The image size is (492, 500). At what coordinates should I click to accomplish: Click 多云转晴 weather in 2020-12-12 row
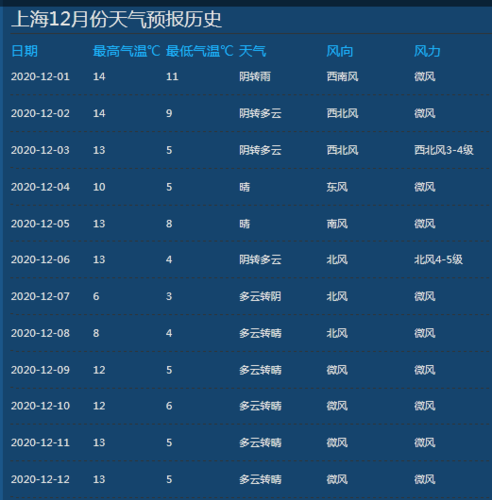(x=260, y=479)
